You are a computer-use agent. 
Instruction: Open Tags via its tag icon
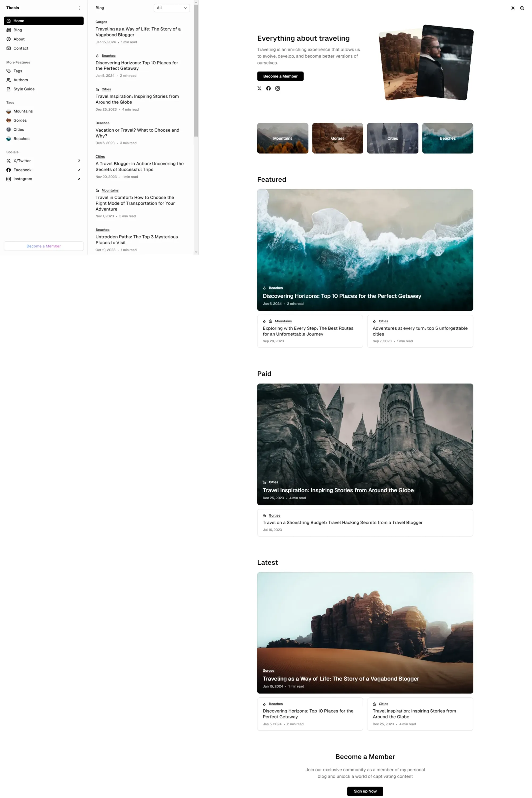pyautogui.click(x=9, y=71)
